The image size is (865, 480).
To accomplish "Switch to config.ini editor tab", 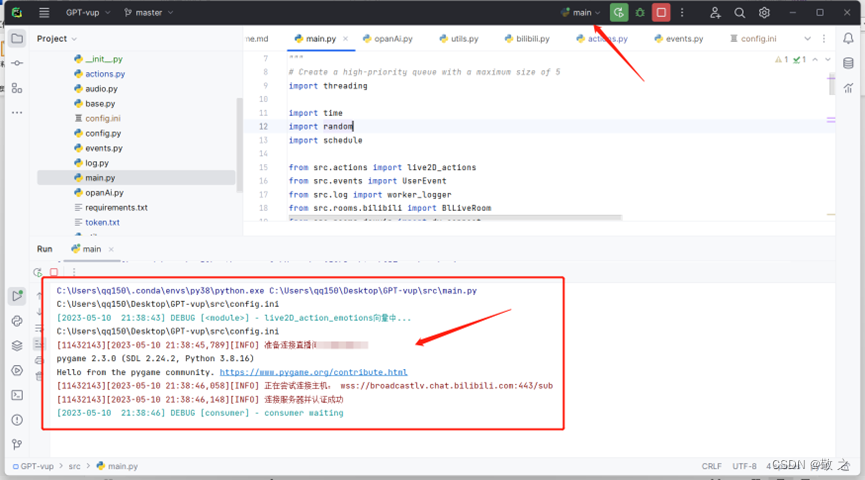I will 753,39.
